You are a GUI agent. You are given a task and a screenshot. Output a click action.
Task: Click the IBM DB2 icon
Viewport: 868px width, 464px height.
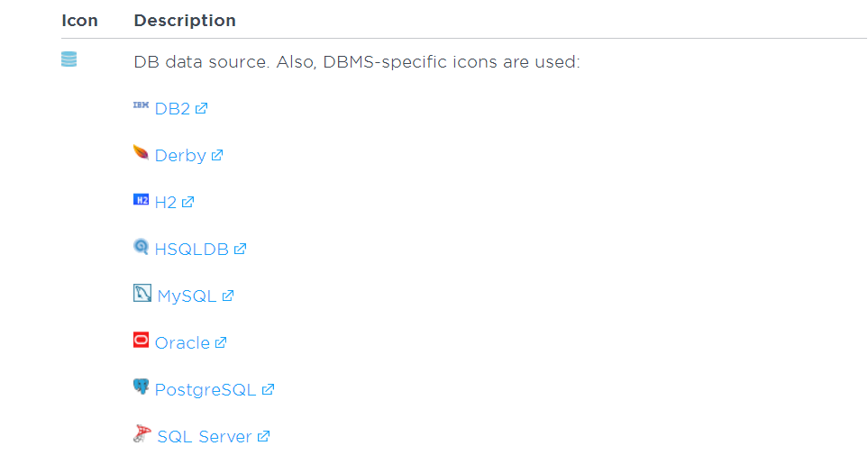coord(141,105)
